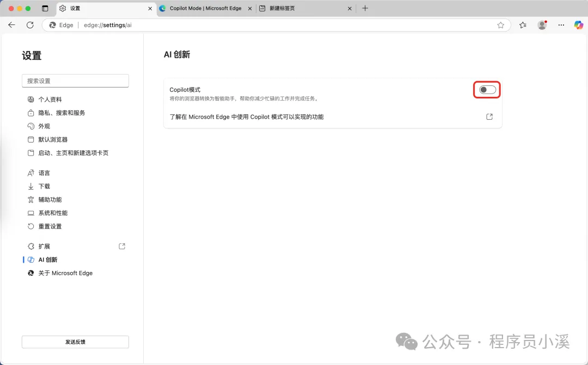This screenshot has width=588, height=365.
Task: Bookmark page with the star icon
Action: coord(501,25)
